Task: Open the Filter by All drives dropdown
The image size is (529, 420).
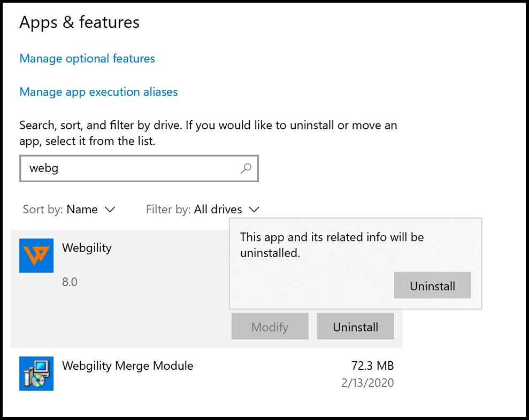Action: pos(218,209)
